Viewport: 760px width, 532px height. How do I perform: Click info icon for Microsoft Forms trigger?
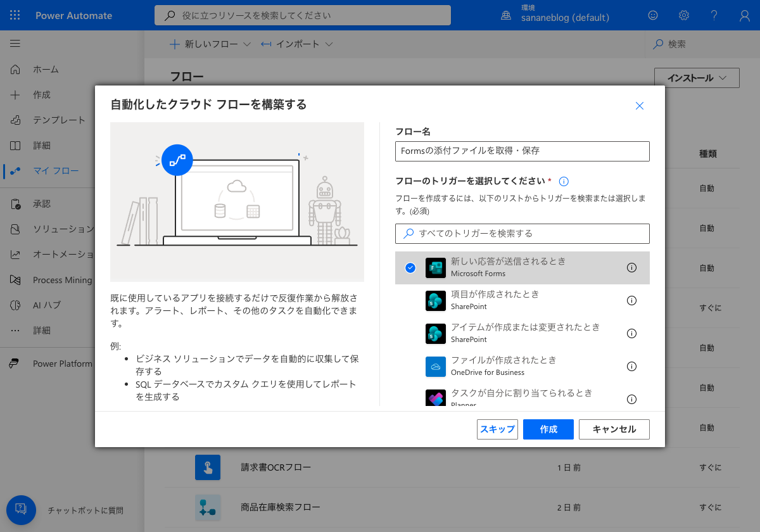point(631,268)
